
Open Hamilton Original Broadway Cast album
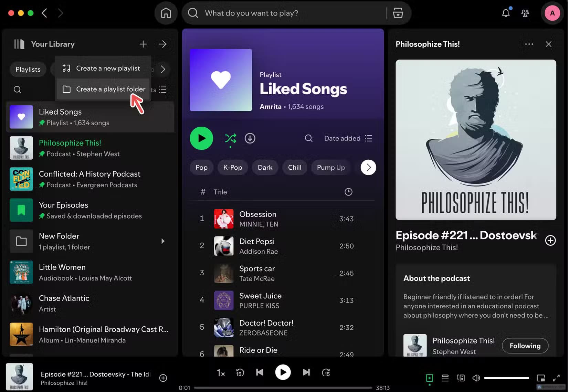[x=90, y=335]
